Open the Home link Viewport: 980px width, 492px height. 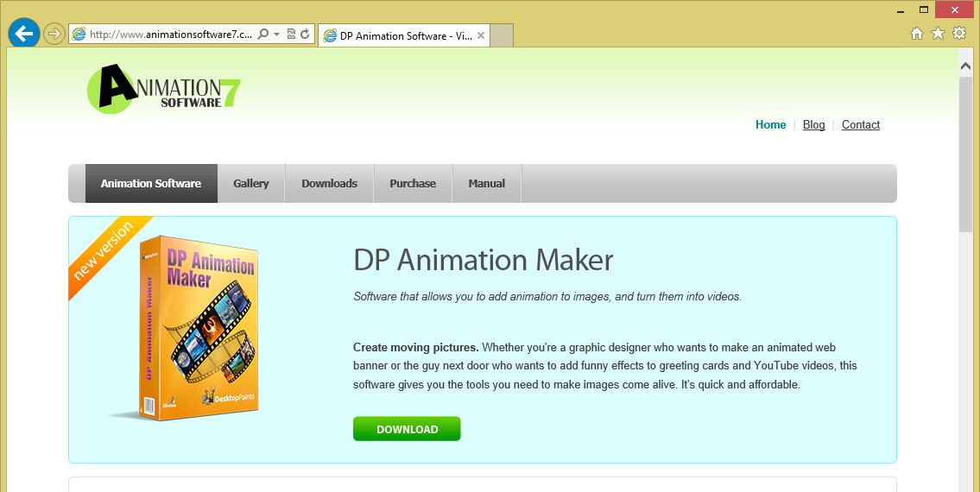(x=771, y=124)
